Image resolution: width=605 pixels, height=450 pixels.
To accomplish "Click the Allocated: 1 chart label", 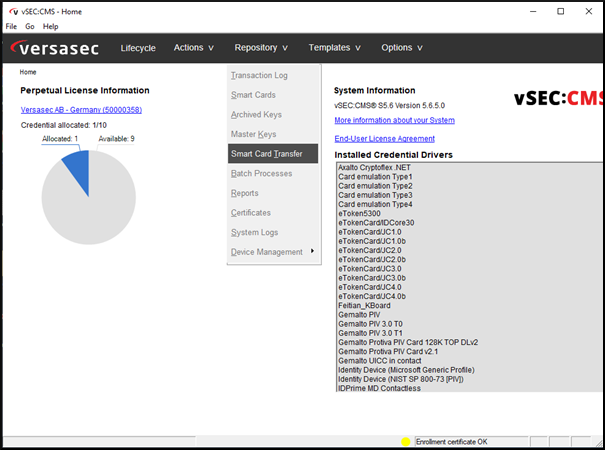I will point(60,139).
